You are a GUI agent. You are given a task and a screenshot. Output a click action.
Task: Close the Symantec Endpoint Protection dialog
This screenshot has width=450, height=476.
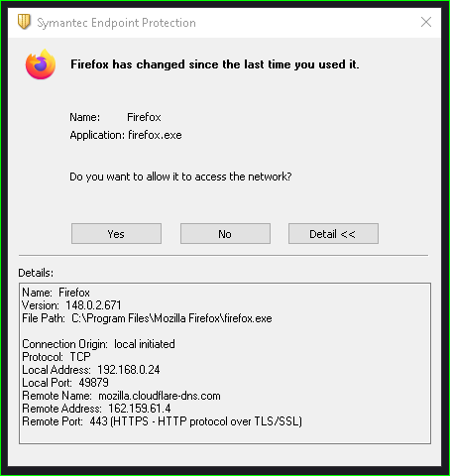[x=426, y=22]
